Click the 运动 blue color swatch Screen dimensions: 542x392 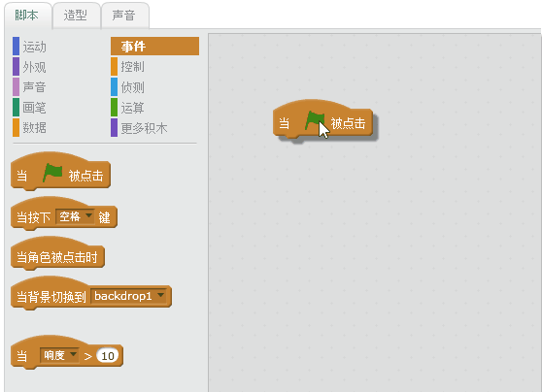[16, 47]
